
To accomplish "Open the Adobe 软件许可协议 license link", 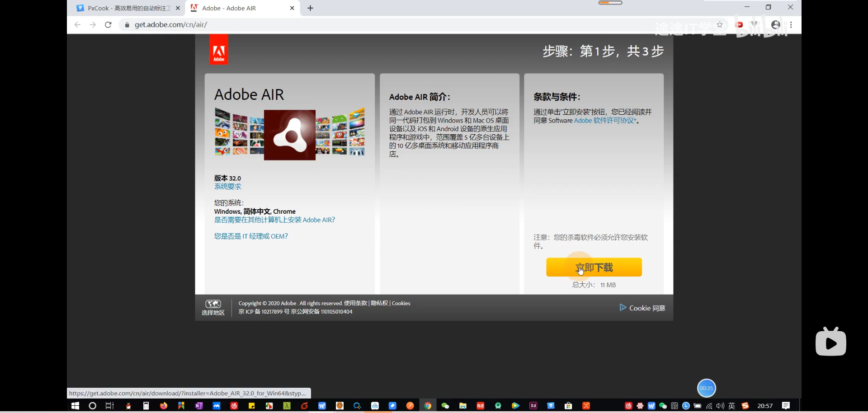I will 605,121.
